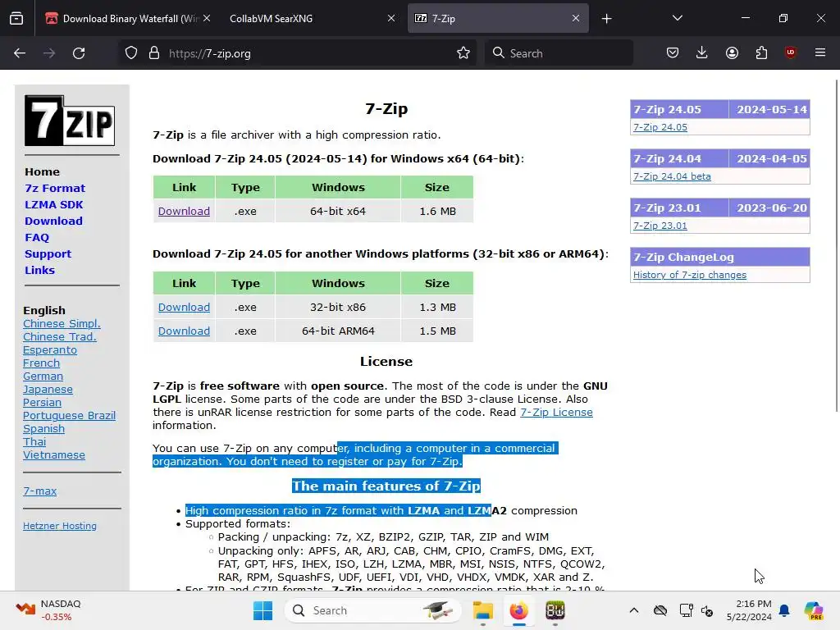This screenshot has width=840, height=630.
Task: Open LZMA SDK sidebar link
Action: coord(53,204)
